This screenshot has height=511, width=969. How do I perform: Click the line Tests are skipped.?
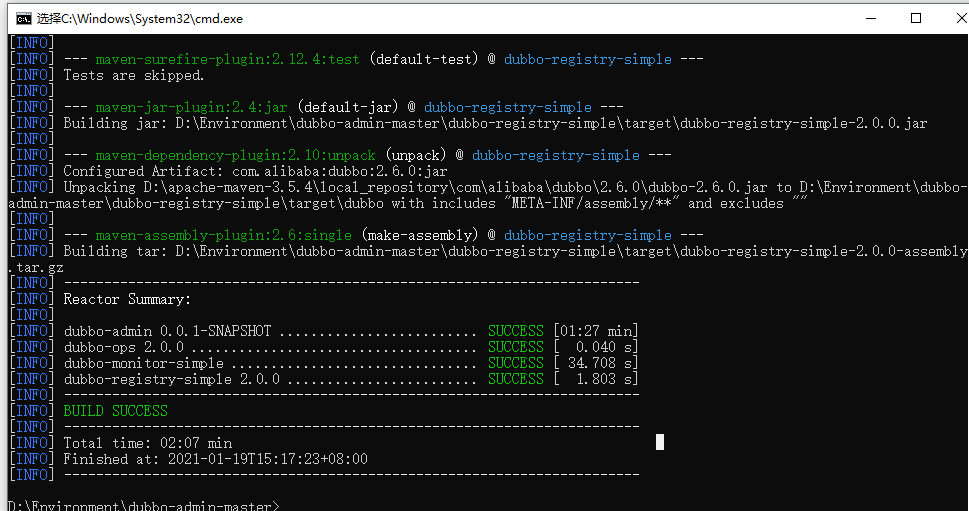(x=134, y=75)
